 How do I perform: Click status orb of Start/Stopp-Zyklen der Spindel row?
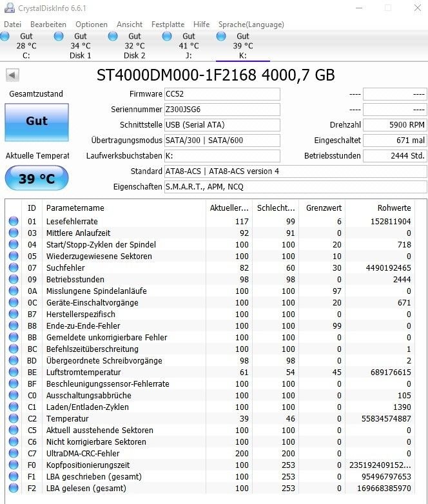[14, 244]
